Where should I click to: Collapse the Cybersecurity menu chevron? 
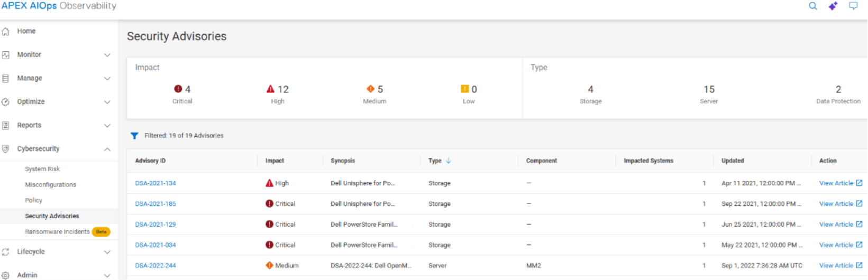pyautogui.click(x=107, y=149)
